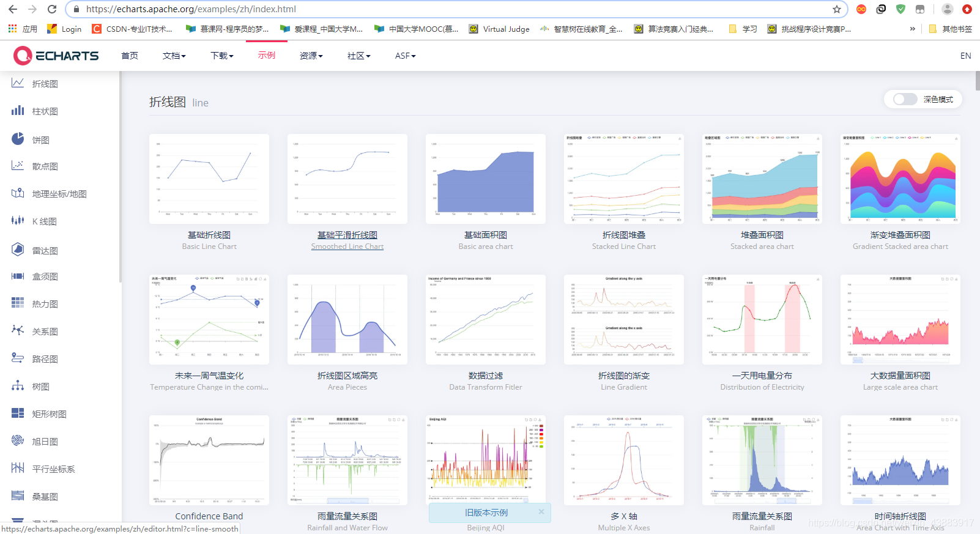Open the CSDN bookmark
This screenshot has height=534, width=980.
132,29
